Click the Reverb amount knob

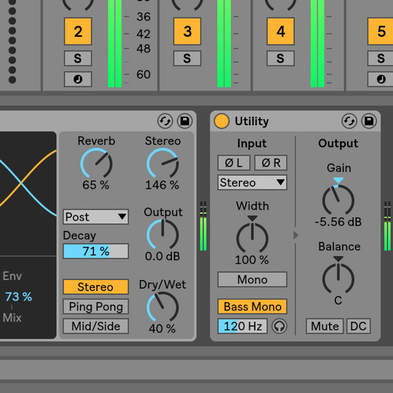pos(96,164)
